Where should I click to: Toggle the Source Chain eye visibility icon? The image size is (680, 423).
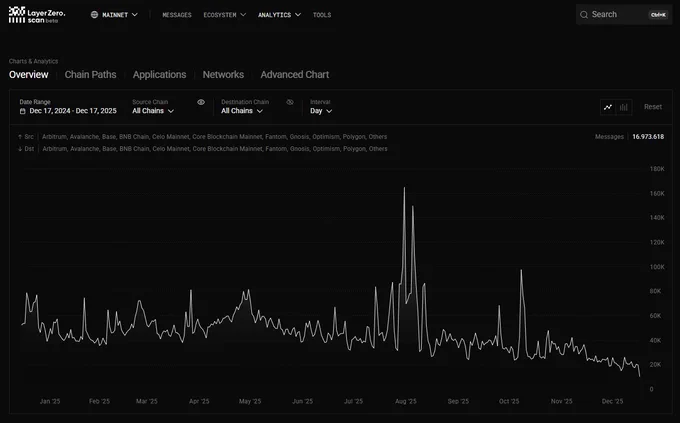[201, 102]
